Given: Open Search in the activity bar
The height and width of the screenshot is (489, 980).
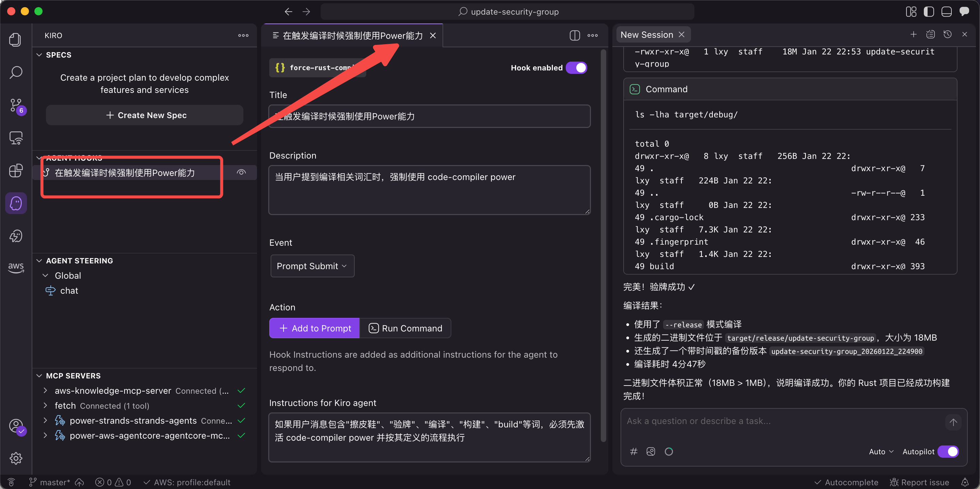Looking at the screenshot, I should pyautogui.click(x=16, y=72).
